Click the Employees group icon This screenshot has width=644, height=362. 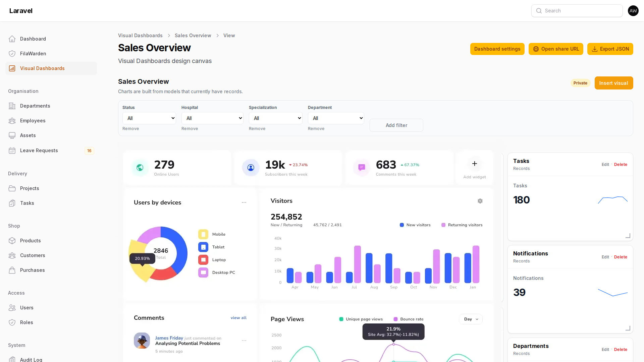12,121
